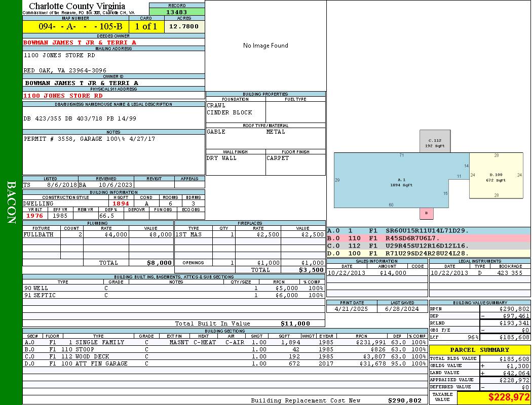Screen dimensions: 532x405
Task: Click the red physical 911 address text
Action: (x=63, y=96)
